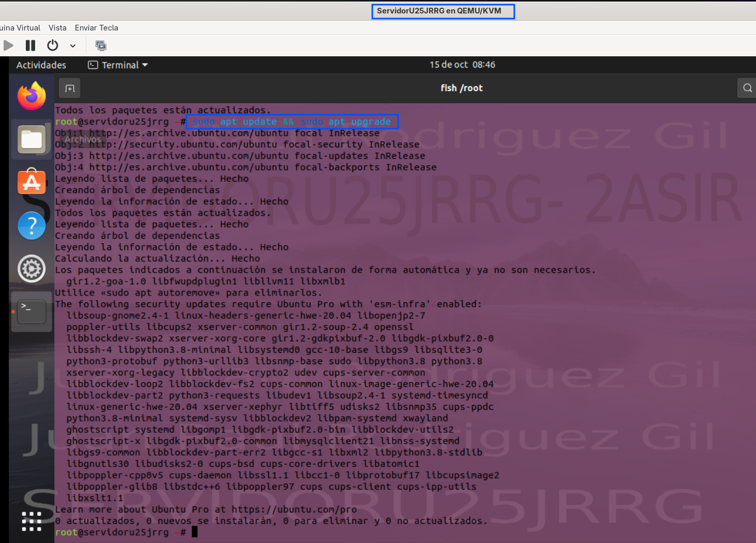Click the https://ubuntu.com/pro link
This screenshot has width=756, height=543.
(x=294, y=509)
